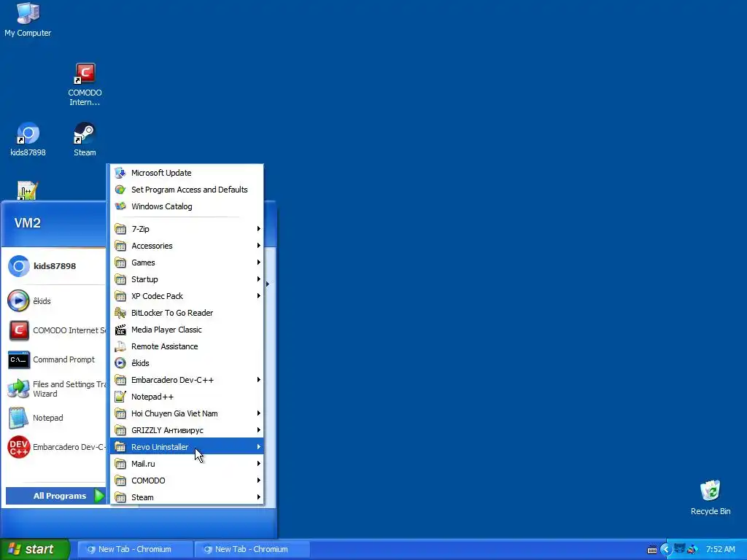This screenshot has width=747, height=560.
Task: Click Command Prompt icon in Start menu
Action: (18, 360)
